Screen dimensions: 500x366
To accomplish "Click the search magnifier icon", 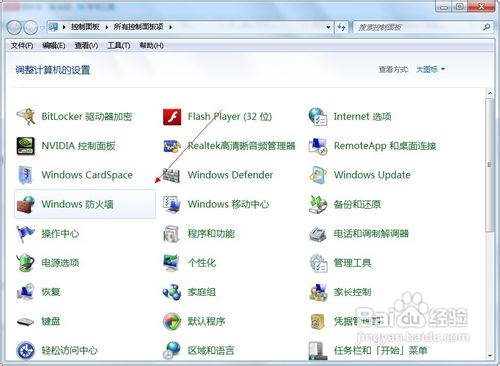I will [x=487, y=27].
